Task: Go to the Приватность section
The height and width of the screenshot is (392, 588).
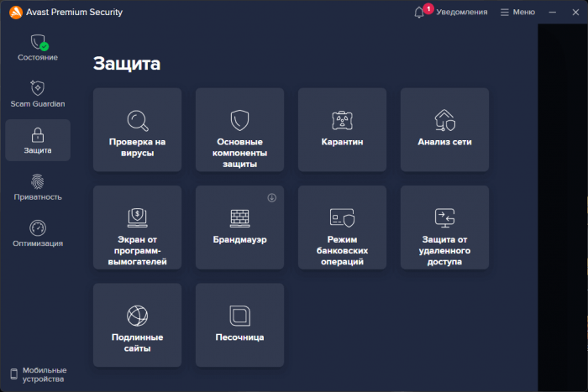Action: pyautogui.click(x=38, y=187)
